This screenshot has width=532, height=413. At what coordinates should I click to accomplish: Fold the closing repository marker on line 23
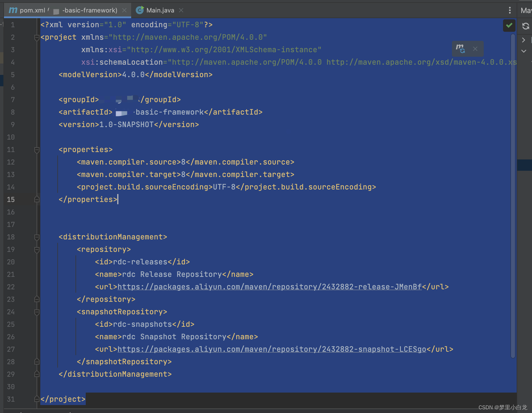click(37, 299)
